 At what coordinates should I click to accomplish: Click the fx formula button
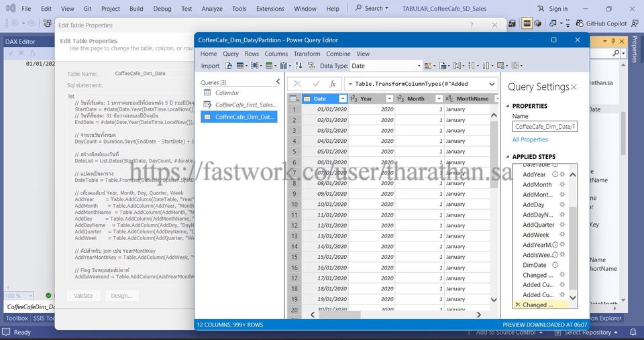click(332, 84)
